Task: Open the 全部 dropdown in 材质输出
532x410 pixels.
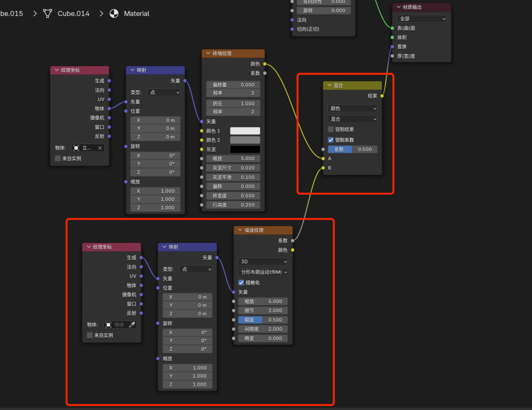Action: pos(422,19)
